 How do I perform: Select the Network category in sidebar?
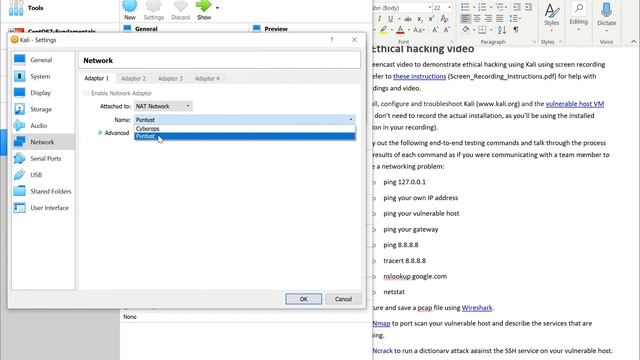[43, 142]
